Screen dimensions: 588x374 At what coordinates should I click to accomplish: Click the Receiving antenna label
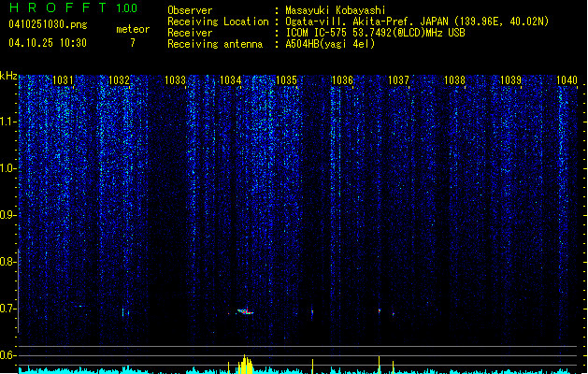[215, 44]
